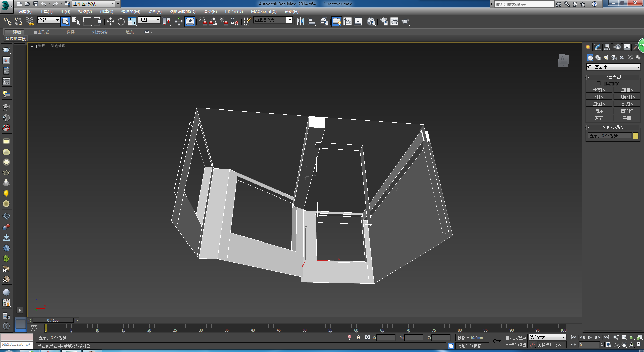This screenshot has height=352, width=644.
Task: Click the time slider showing 0 / 100
Action: (53, 320)
